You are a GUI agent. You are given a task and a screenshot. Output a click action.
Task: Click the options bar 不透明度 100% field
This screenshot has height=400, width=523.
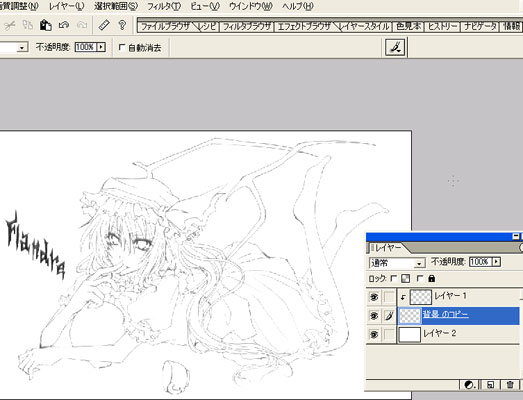[x=86, y=47]
